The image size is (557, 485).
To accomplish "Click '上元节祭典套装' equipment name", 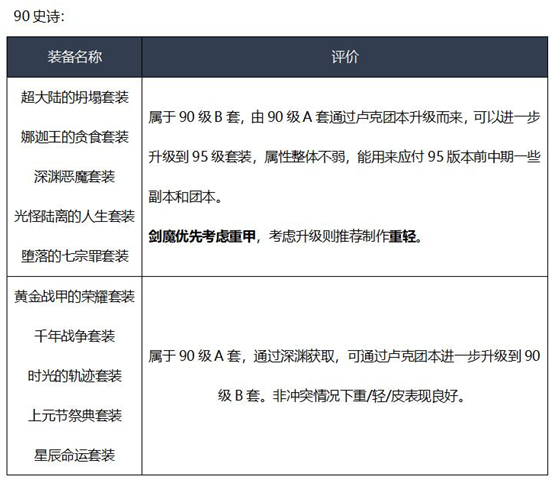I will click(x=75, y=415).
